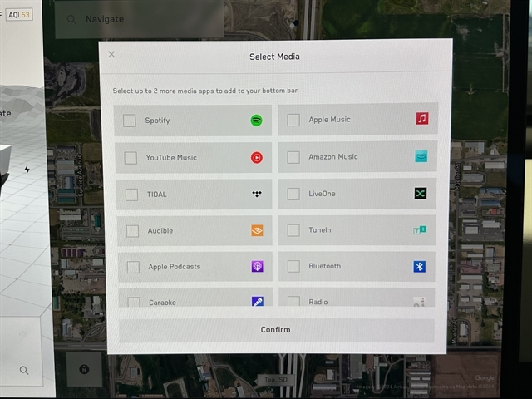Check the TuneIn checkbox
The image size is (532, 399).
tap(293, 230)
